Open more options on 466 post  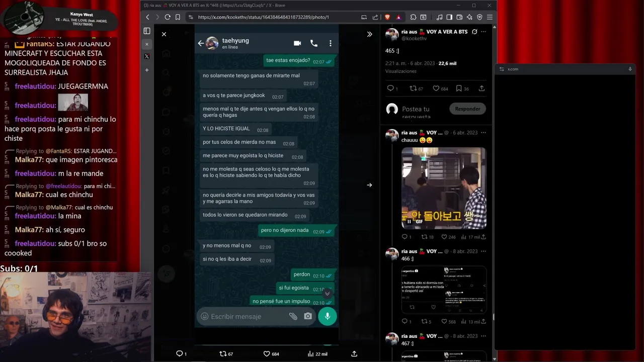[x=484, y=251]
